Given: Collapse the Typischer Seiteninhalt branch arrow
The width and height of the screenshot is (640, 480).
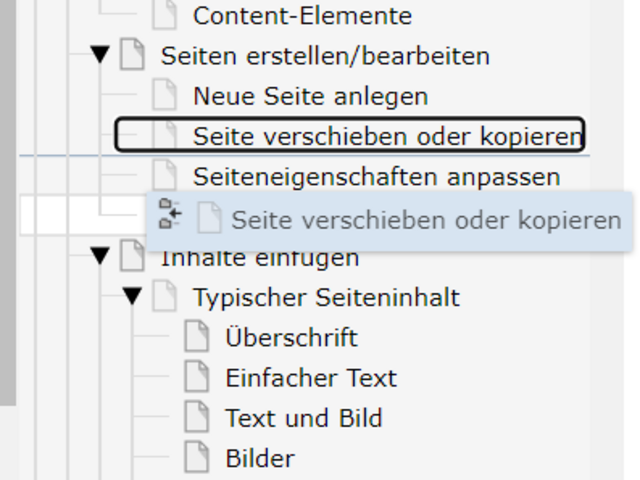Looking at the screenshot, I should tap(132, 297).
